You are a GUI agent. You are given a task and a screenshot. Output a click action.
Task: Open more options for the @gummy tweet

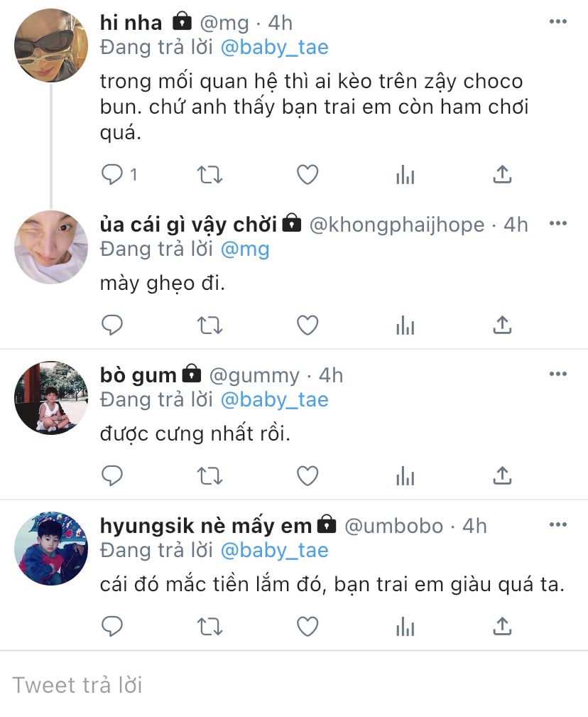tap(558, 374)
